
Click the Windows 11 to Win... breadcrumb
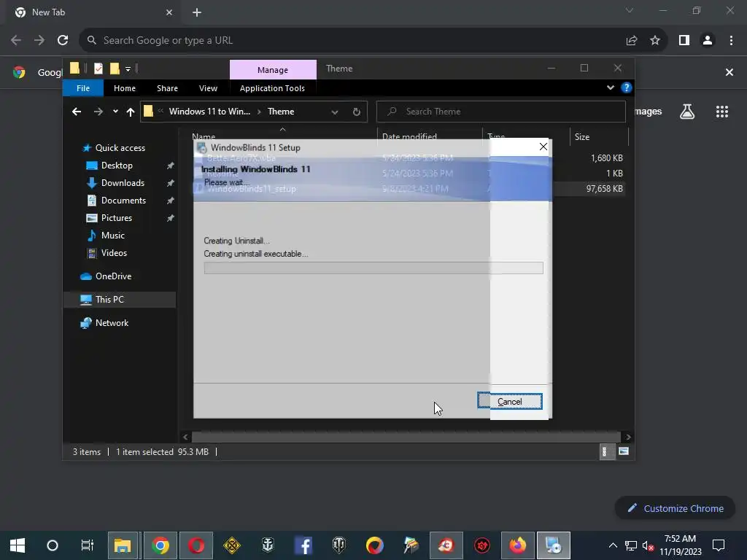(x=209, y=112)
